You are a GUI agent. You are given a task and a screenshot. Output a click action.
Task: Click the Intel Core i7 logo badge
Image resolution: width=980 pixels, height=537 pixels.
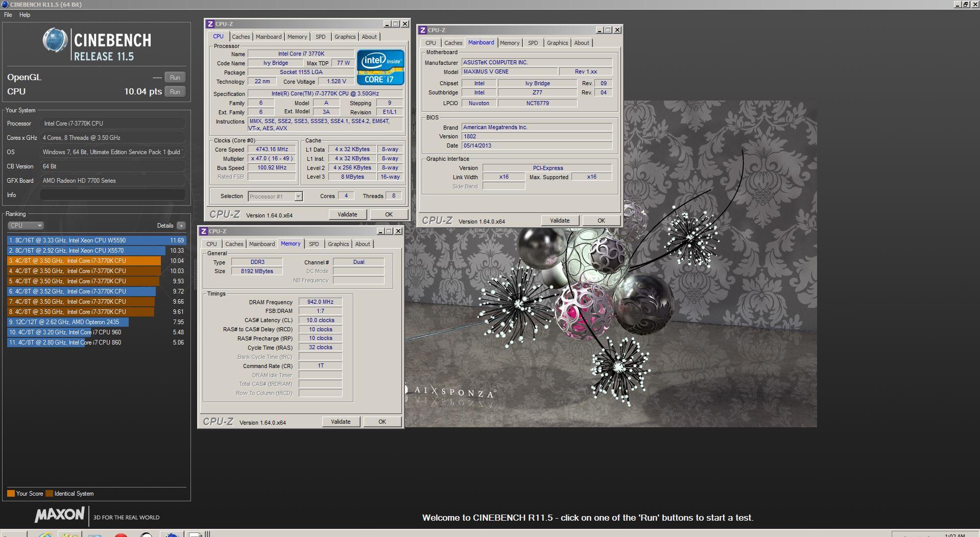[x=380, y=67]
